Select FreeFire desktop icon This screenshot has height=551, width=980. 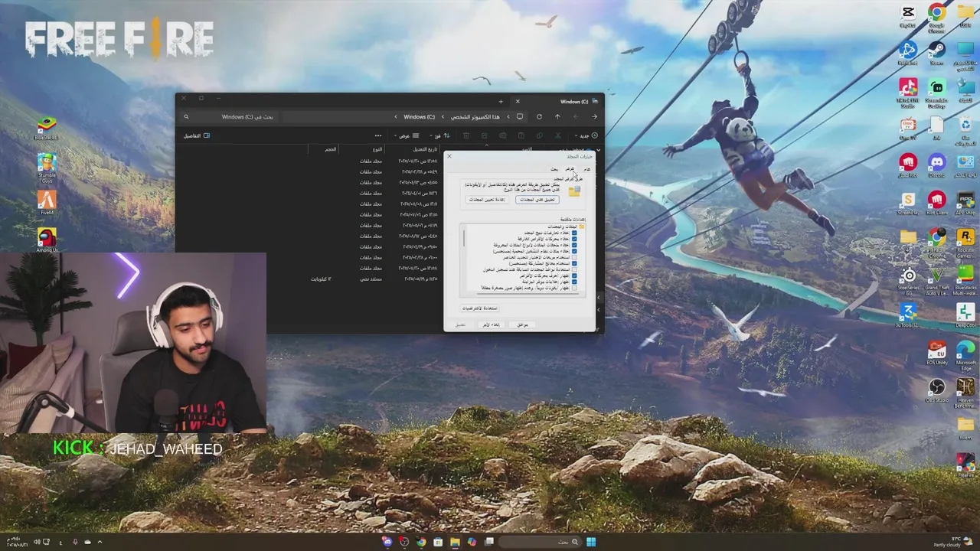pyautogui.click(x=965, y=465)
